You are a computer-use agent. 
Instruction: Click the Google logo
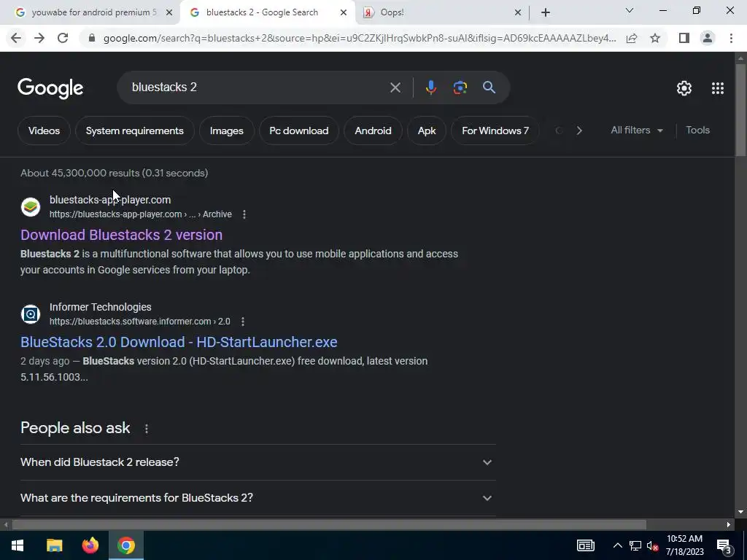pyautogui.click(x=50, y=88)
